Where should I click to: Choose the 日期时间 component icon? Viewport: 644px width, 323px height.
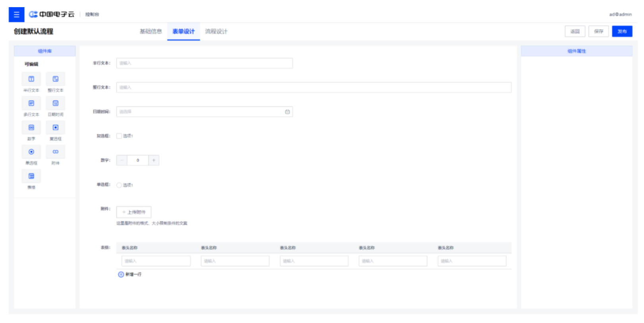coord(56,103)
